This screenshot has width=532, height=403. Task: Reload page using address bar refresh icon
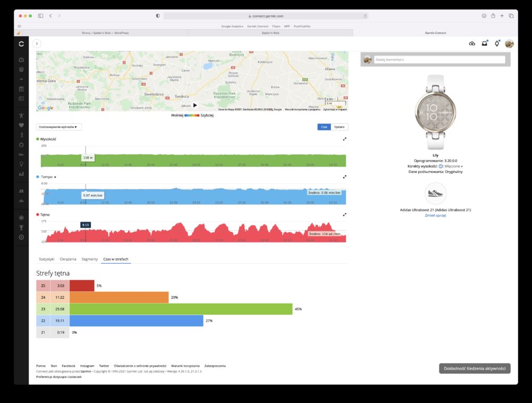[x=365, y=16]
